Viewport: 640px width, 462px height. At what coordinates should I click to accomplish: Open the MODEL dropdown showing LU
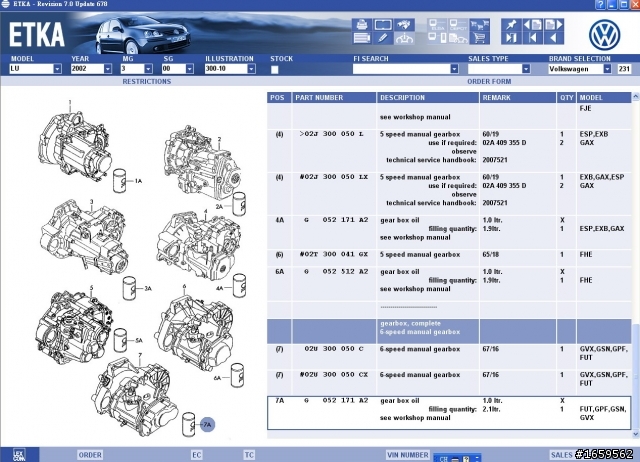coord(58,69)
